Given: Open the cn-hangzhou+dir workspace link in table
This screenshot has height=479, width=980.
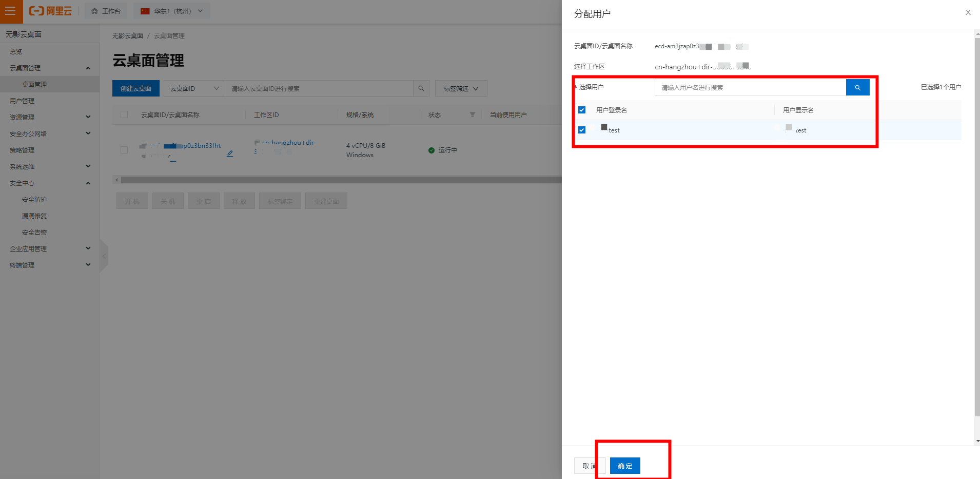Looking at the screenshot, I should click(285, 143).
